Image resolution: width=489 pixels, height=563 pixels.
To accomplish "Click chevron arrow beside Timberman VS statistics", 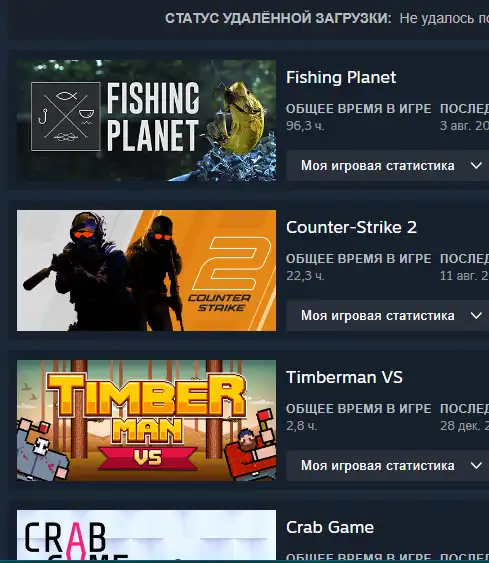I will (x=476, y=466).
